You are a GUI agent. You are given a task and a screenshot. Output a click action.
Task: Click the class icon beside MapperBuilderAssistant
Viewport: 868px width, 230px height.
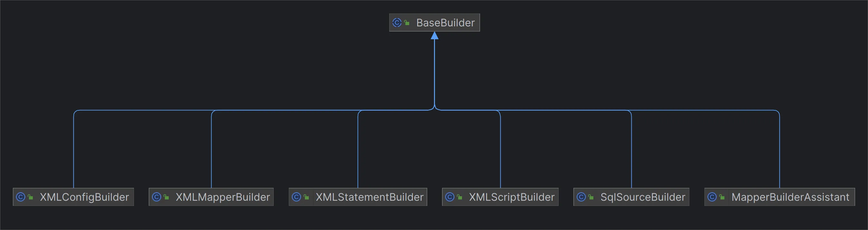(x=712, y=197)
